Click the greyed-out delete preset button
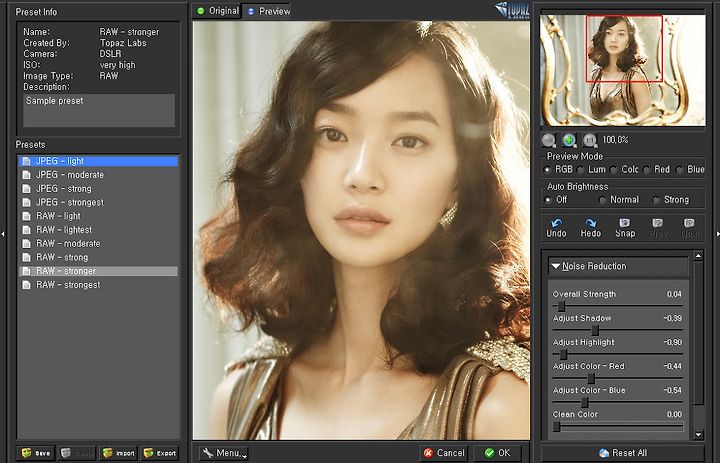Viewport: 720px width, 463px height. pos(77,453)
